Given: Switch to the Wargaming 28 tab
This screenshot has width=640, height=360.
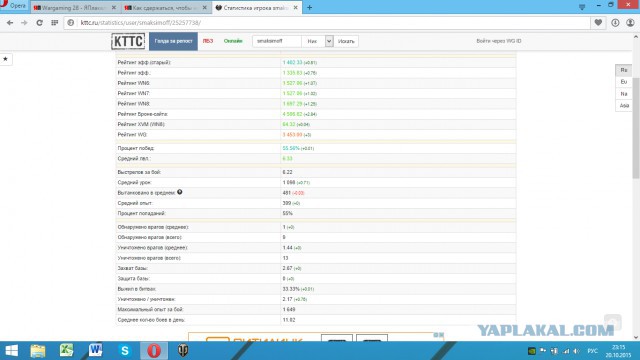Looking at the screenshot, I should (75, 8).
